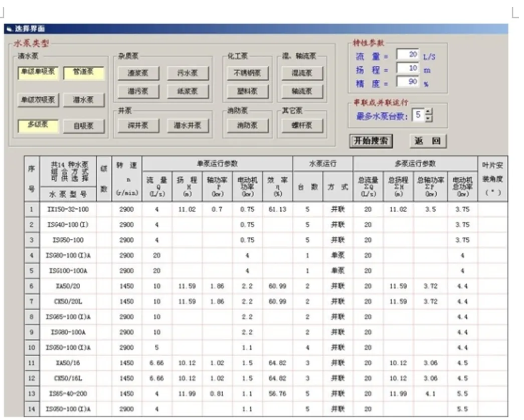Click efficiency value 56.76 in row 13
Screen dimensions: 524x420
[277, 394]
